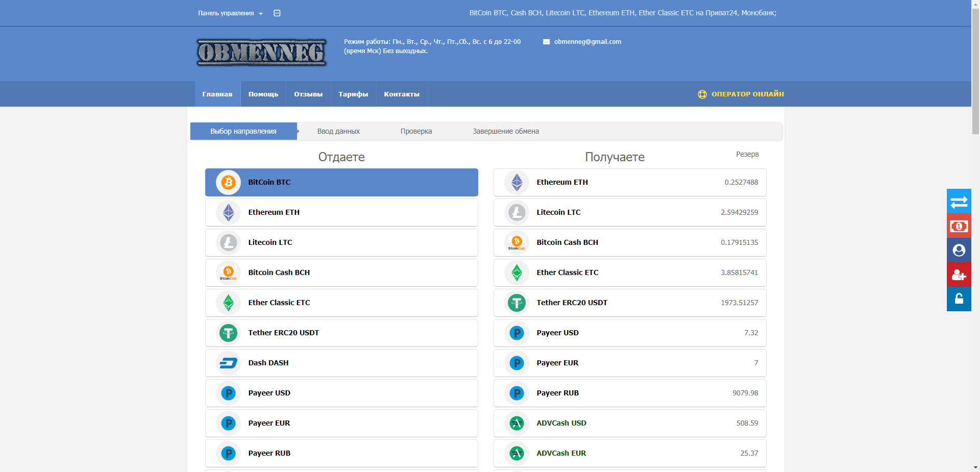Click the page vertical scrollbar down arrow

point(975,467)
